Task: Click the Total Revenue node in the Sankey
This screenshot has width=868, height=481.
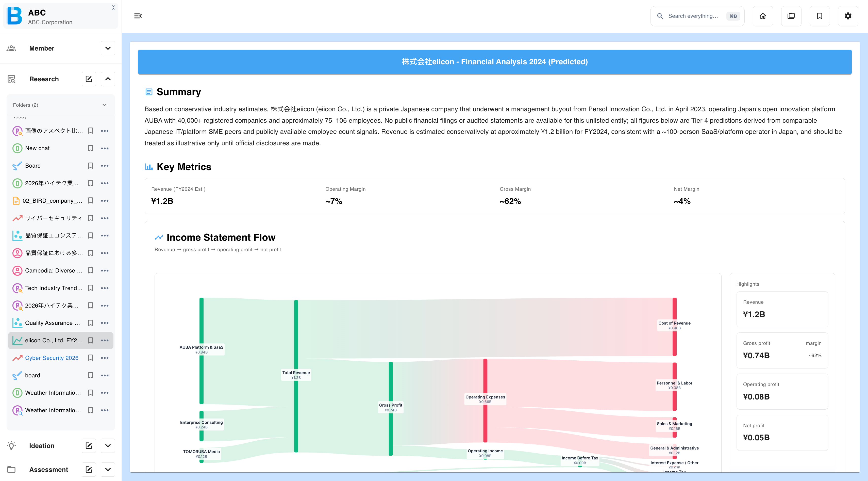Action: click(x=296, y=376)
